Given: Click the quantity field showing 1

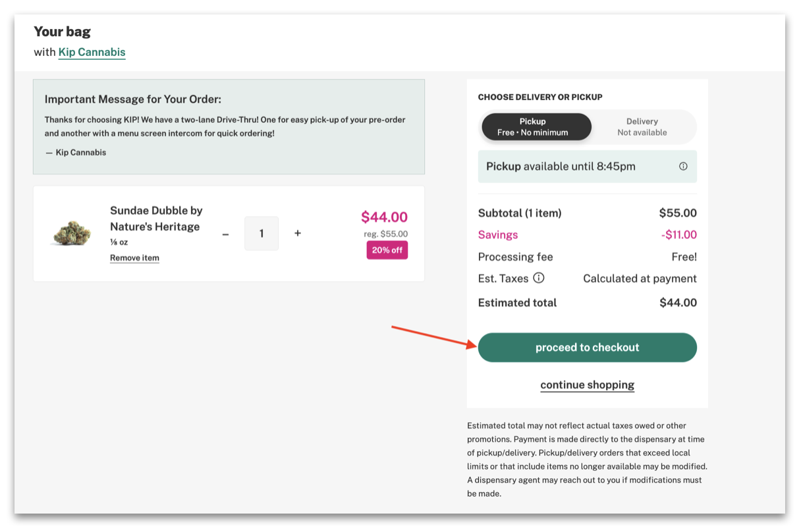Looking at the screenshot, I should [x=262, y=234].
